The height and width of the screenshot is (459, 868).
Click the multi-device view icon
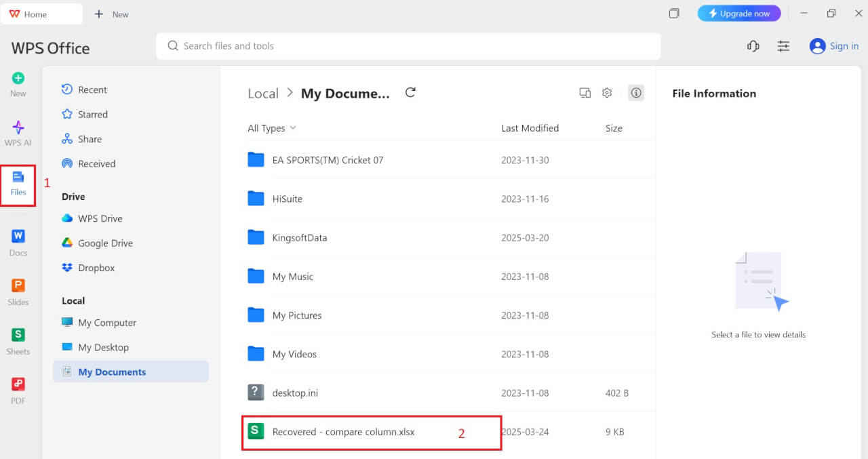tap(585, 93)
